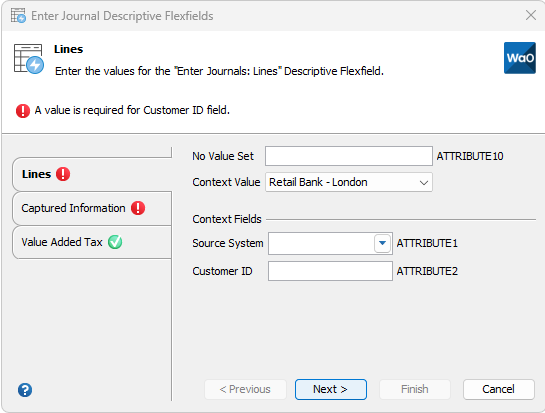Expand the Source System dropdown arrow

pyautogui.click(x=382, y=243)
